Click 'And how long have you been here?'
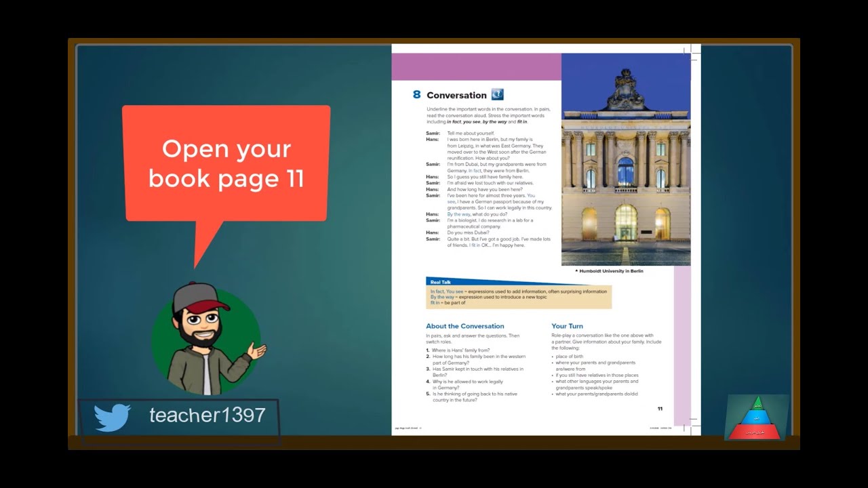The width and height of the screenshot is (868, 488). (x=485, y=189)
